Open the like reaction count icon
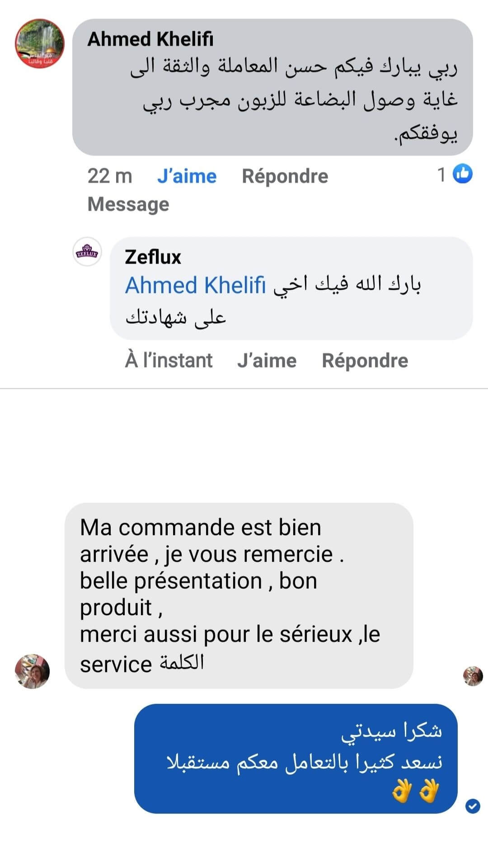The image size is (488, 868). tap(462, 174)
